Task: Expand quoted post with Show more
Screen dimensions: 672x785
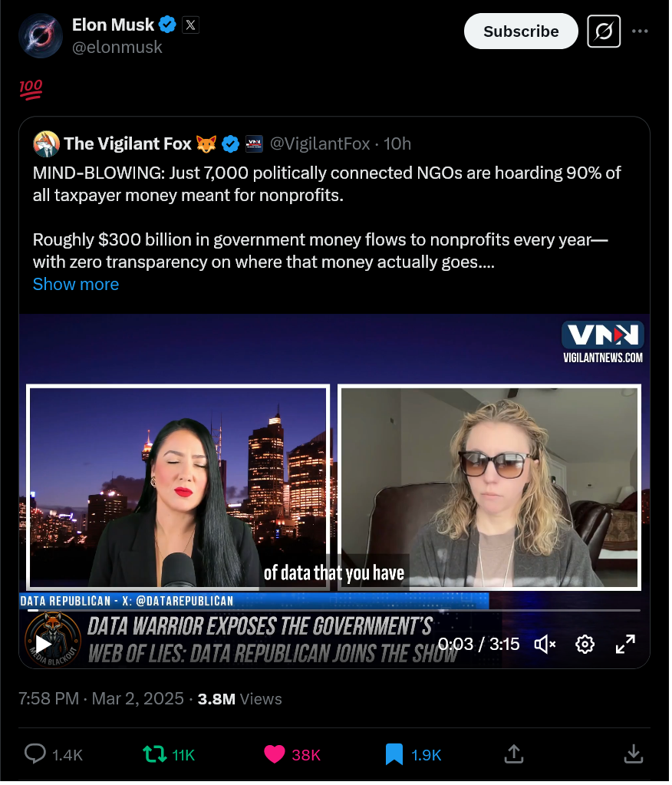Action: [x=76, y=285]
